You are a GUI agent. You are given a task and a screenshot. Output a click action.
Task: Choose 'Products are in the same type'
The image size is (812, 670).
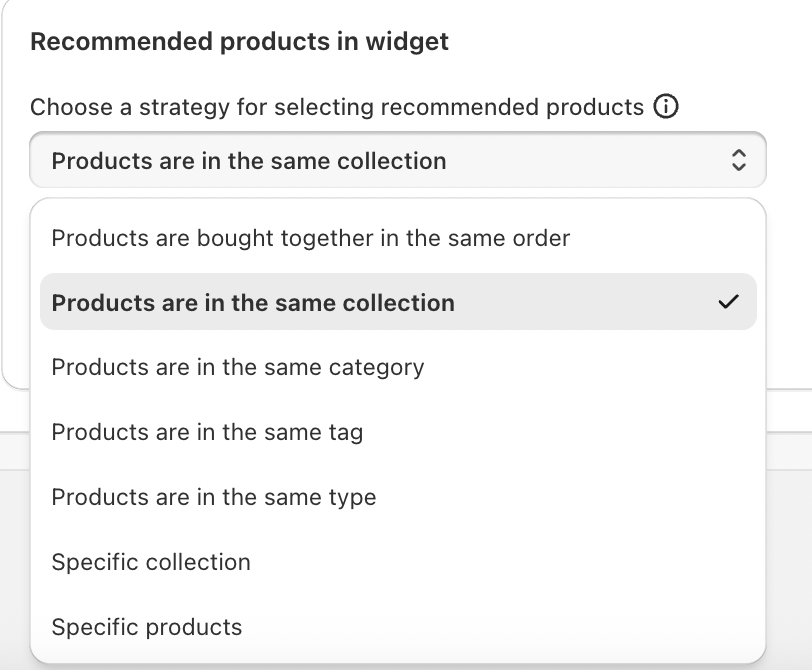[214, 497]
